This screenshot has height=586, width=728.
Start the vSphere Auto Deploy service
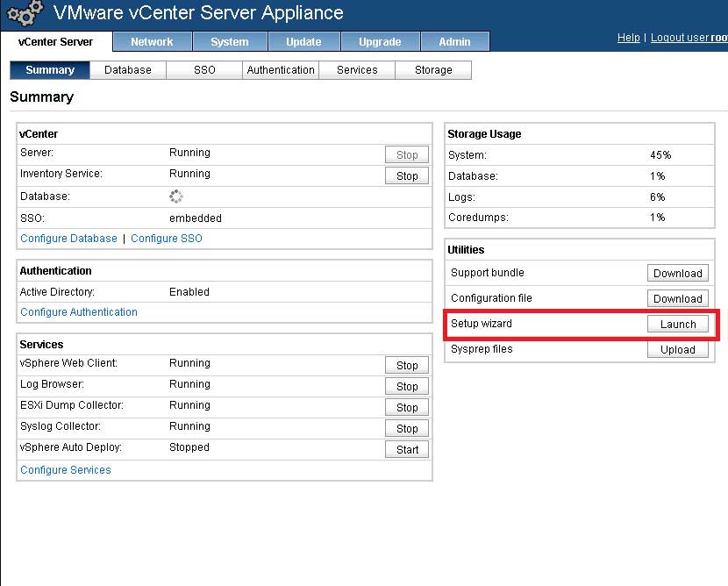(407, 449)
